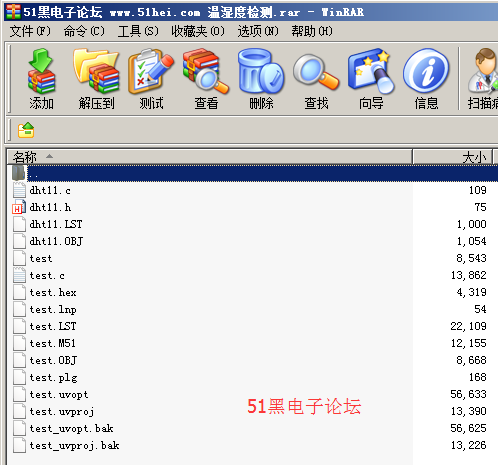Go up one folder level icon
This screenshot has height=465, width=498.
click(26, 130)
